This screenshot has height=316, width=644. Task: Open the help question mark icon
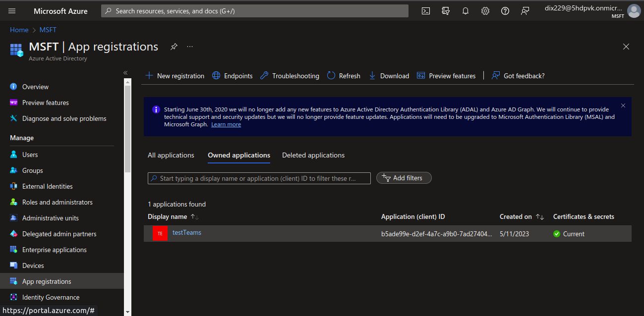pyautogui.click(x=505, y=11)
